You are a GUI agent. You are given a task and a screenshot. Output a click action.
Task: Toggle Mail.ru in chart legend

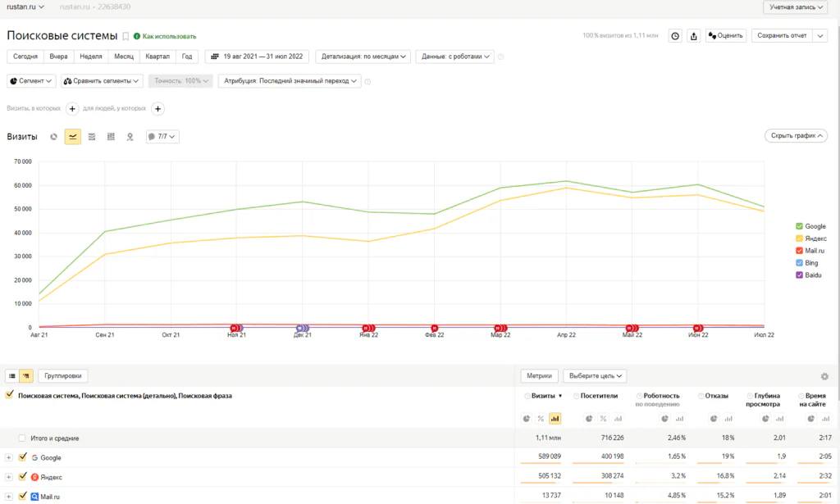coord(810,251)
